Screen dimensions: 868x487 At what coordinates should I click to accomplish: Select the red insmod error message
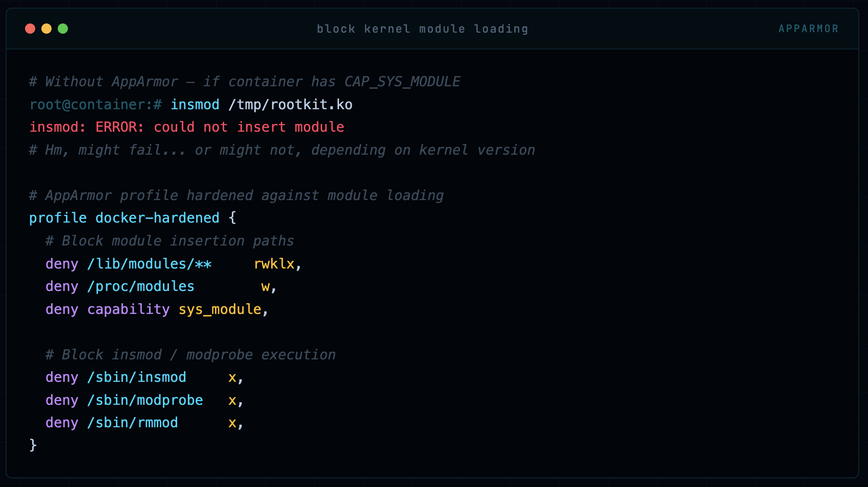186,127
